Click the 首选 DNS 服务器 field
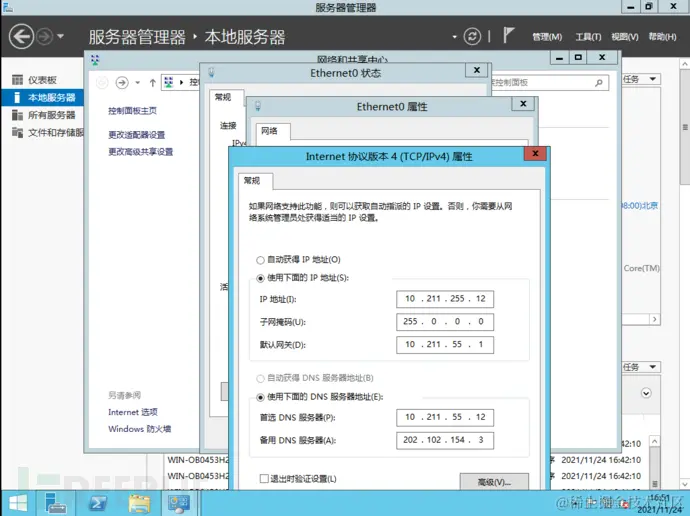Viewport: 690px width, 516px height. (x=445, y=417)
